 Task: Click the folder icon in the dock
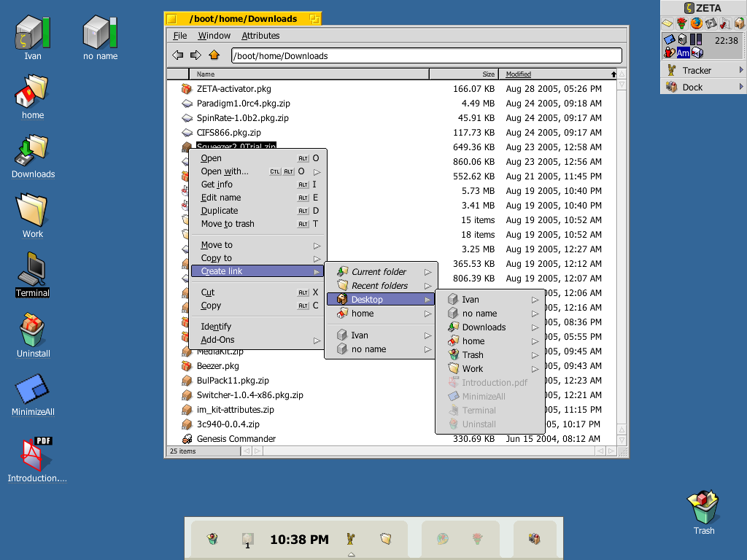[x=385, y=539]
